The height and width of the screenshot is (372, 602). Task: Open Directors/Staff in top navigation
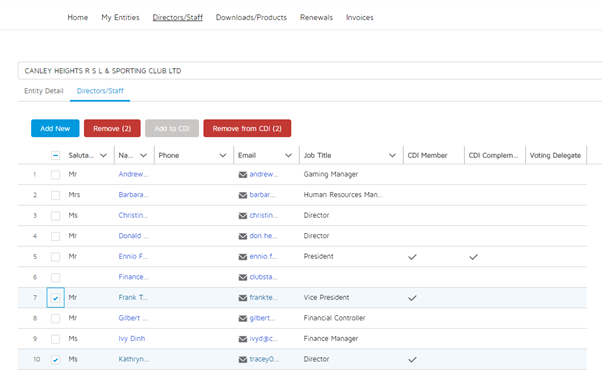pos(177,17)
